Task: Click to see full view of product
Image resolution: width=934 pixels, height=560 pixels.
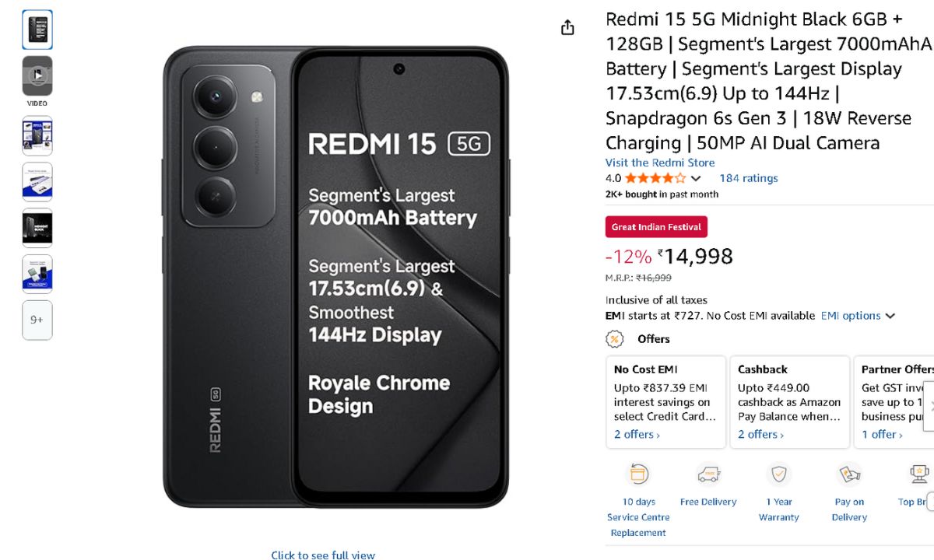Action: coord(323,555)
